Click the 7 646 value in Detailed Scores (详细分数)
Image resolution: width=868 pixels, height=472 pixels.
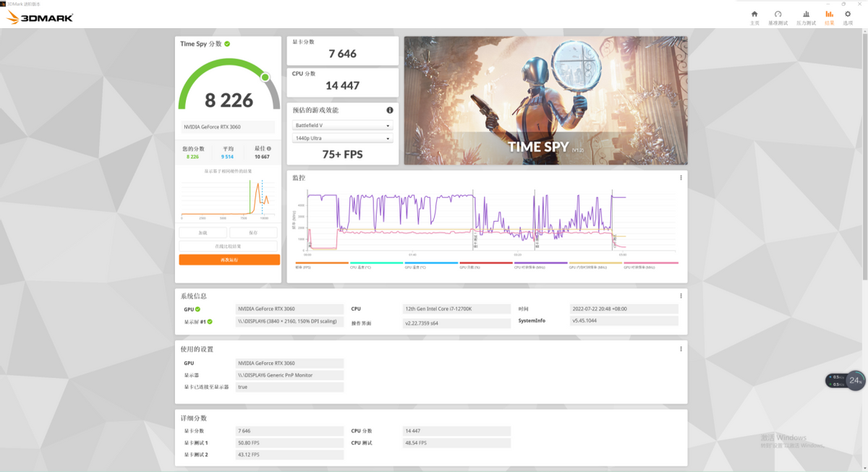coord(289,431)
